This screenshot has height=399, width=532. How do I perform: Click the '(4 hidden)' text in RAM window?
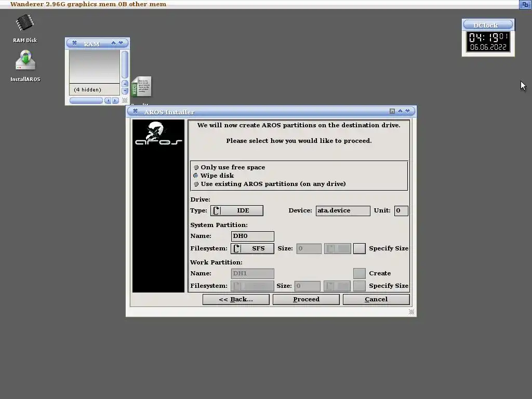pyautogui.click(x=87, y=89)
